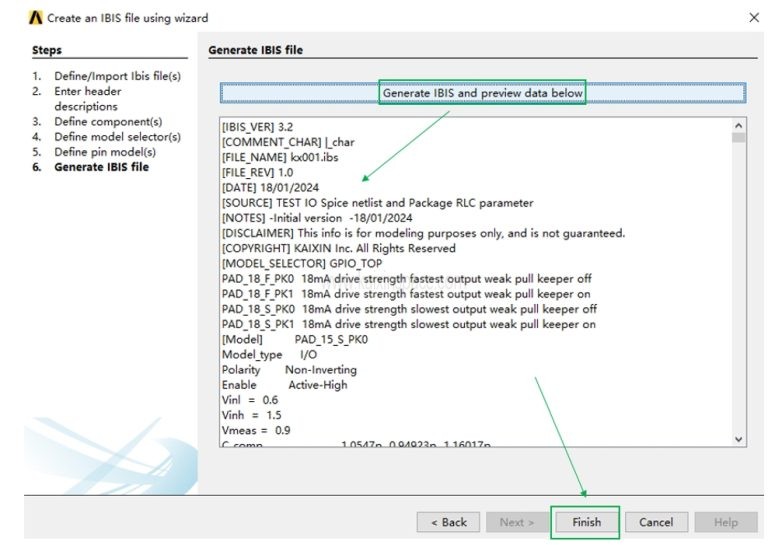Image resolution: width=768 pixels, height=545 pixels.
Task: Click the [Model] PAD_15_S_PK0 line
Action: pyautogui.click(x=295, y=339)
